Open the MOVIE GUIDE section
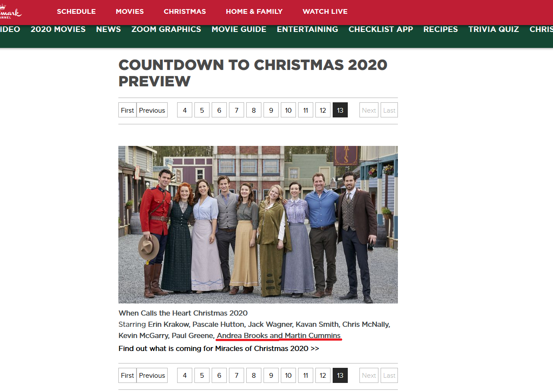 click(239, 29)
